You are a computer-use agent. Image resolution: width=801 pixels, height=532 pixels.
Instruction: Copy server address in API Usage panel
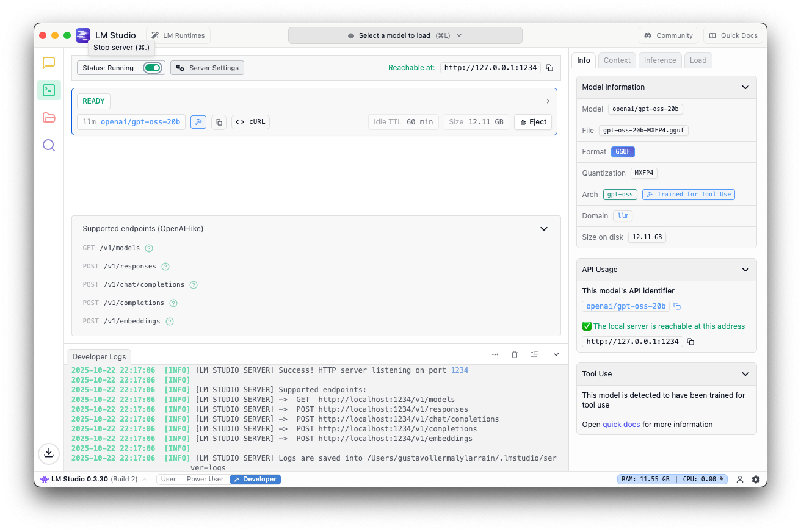coord(690,342)
